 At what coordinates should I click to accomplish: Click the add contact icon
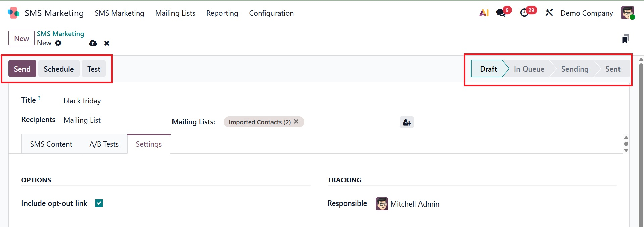click(407, 122)
